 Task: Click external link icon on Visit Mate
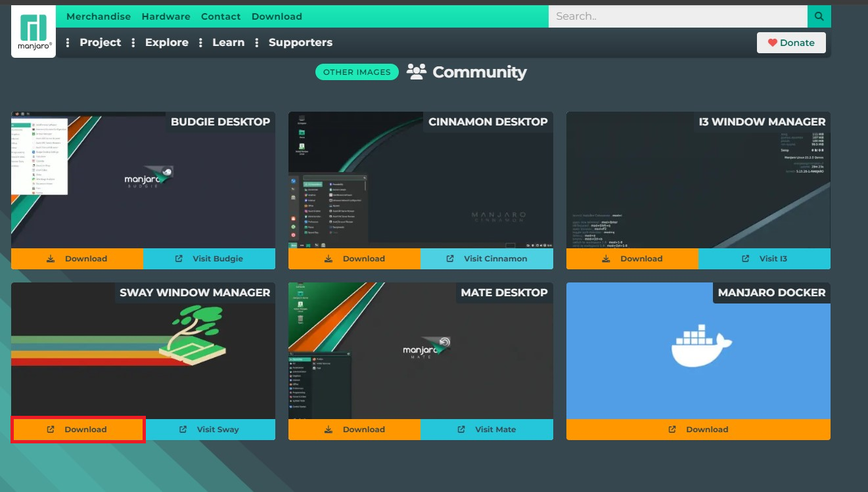click(461, 430)
